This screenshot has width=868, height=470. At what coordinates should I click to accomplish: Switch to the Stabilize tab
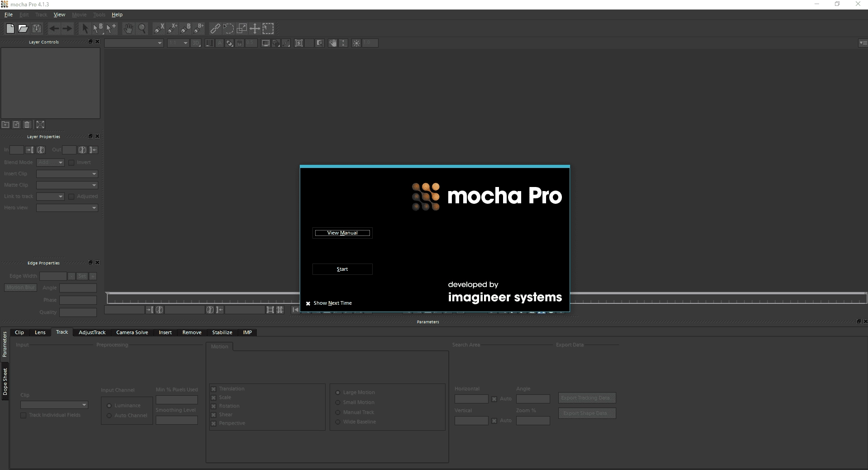point(222,332)
